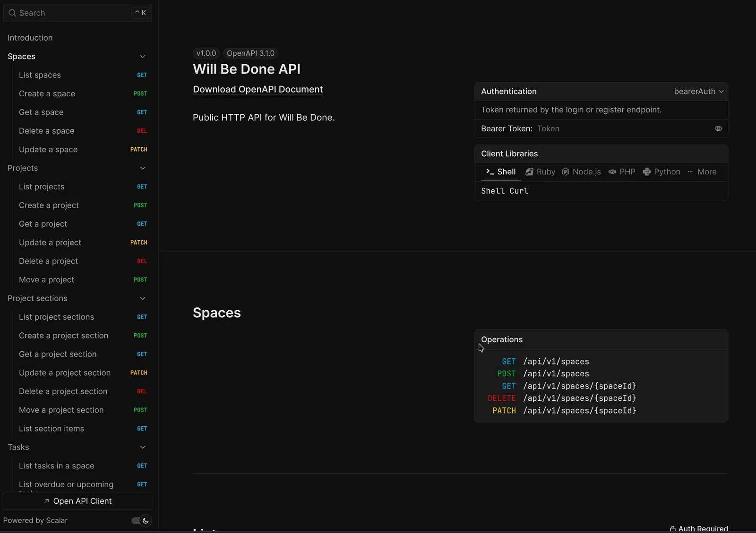Click GET /api/v1/spaces/{spaceId} operation
This screenshot has width=756, height=533.
click(569, 386)
